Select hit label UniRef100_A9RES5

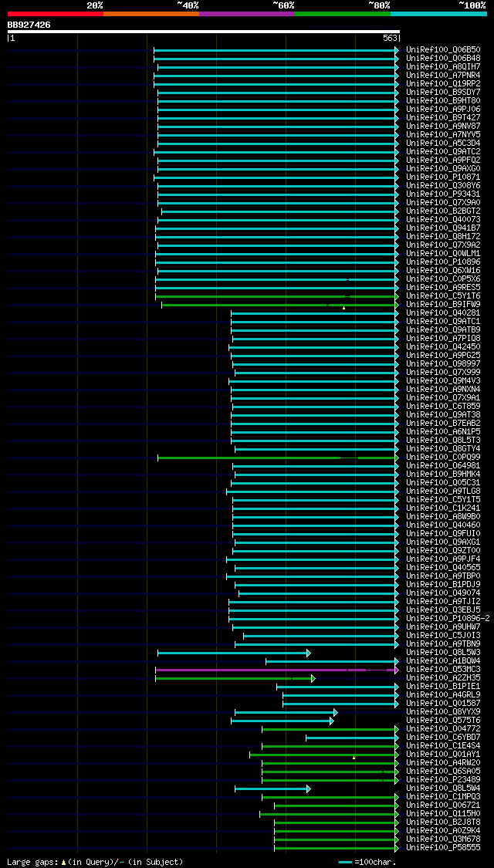tap(443, 288)
